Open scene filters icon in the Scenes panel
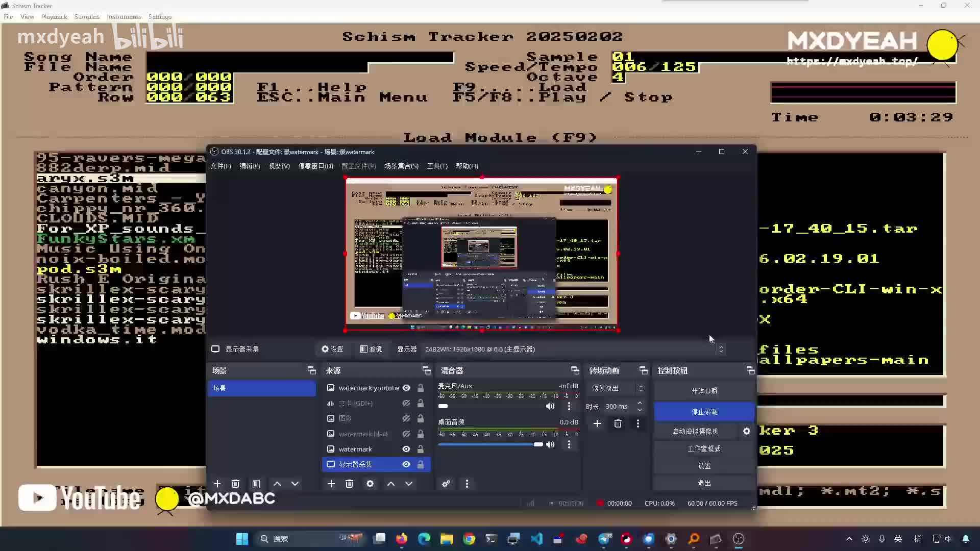The image size is (980, 551). tap(256, 484)
